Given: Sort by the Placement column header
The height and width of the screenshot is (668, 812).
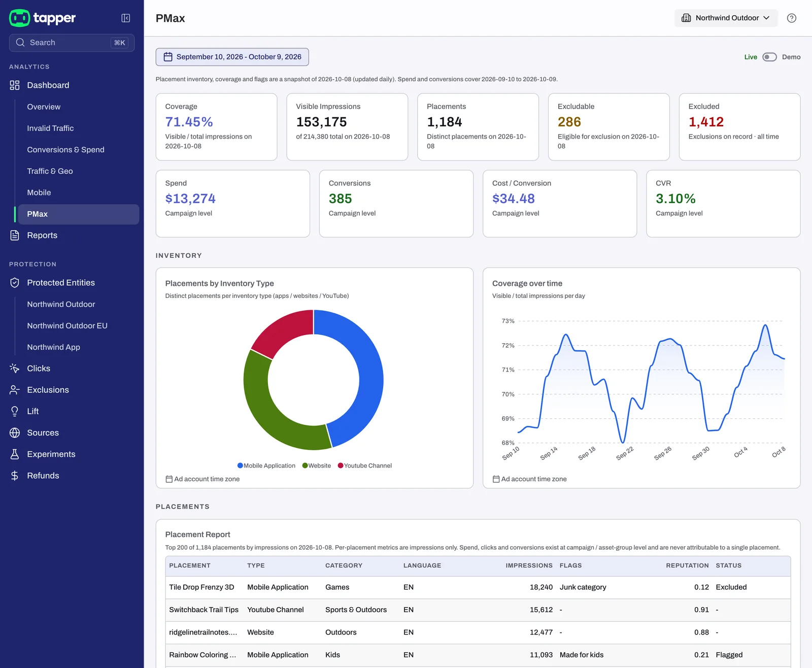Looking at the screenshot, I should point(190,565).
